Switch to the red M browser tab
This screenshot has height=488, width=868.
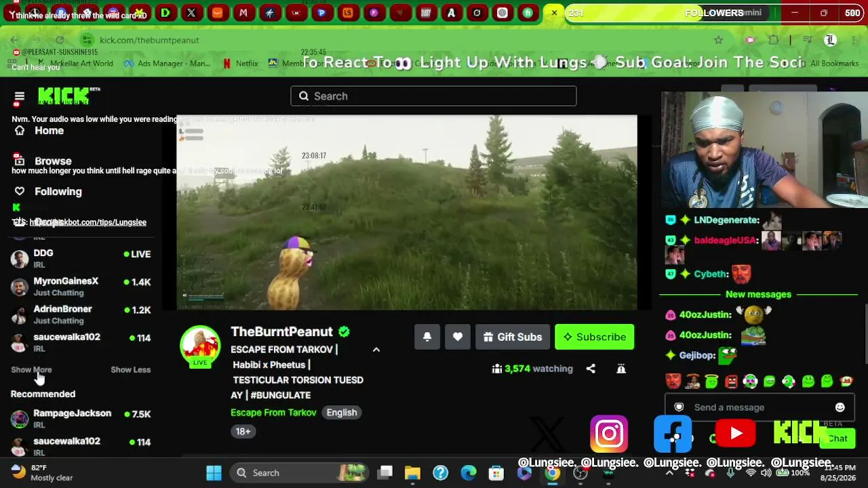click(243, 13)
